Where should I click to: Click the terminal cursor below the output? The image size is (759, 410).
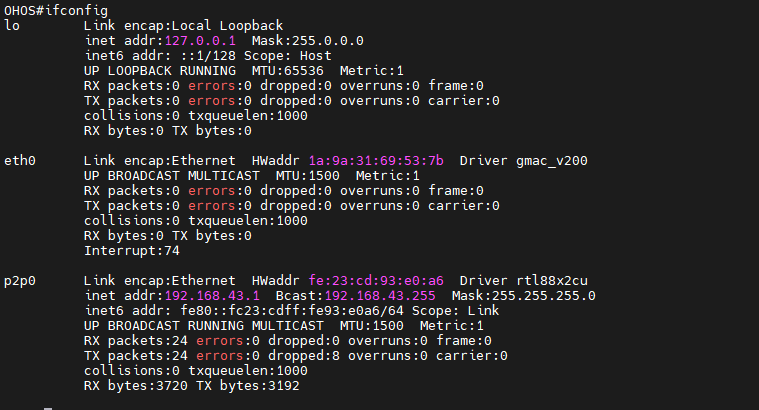click(48, 409)
